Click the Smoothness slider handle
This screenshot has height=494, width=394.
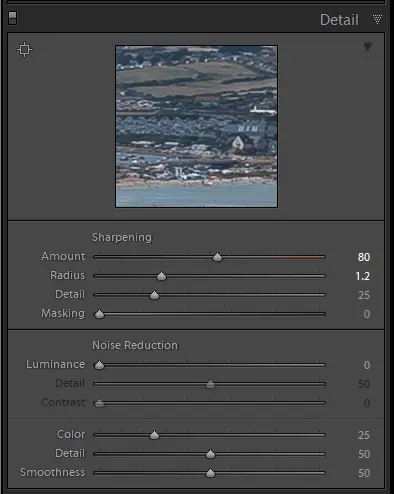pos(210,473)
